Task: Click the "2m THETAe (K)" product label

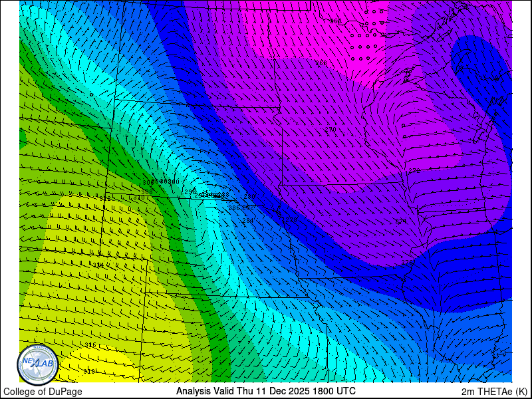Action: tap(495, 391)
